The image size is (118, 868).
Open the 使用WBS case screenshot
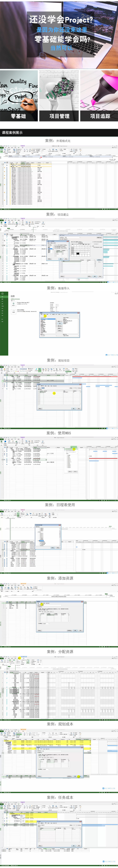pyautogui.click(x=59, y=469)
